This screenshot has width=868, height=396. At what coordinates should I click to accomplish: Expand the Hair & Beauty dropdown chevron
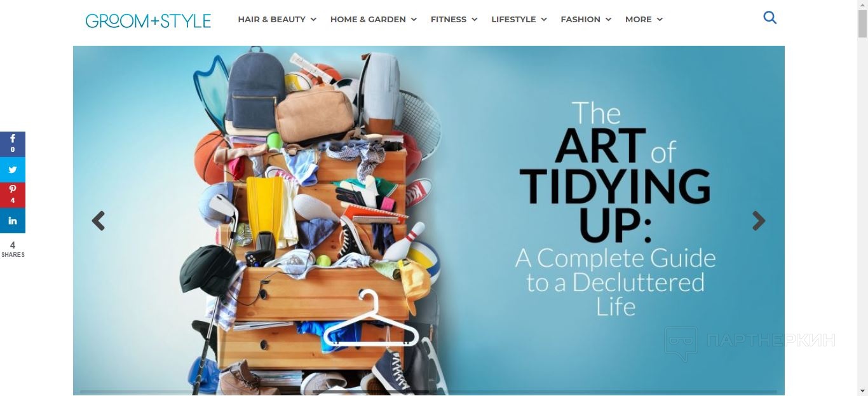click(x=313, y=20)
